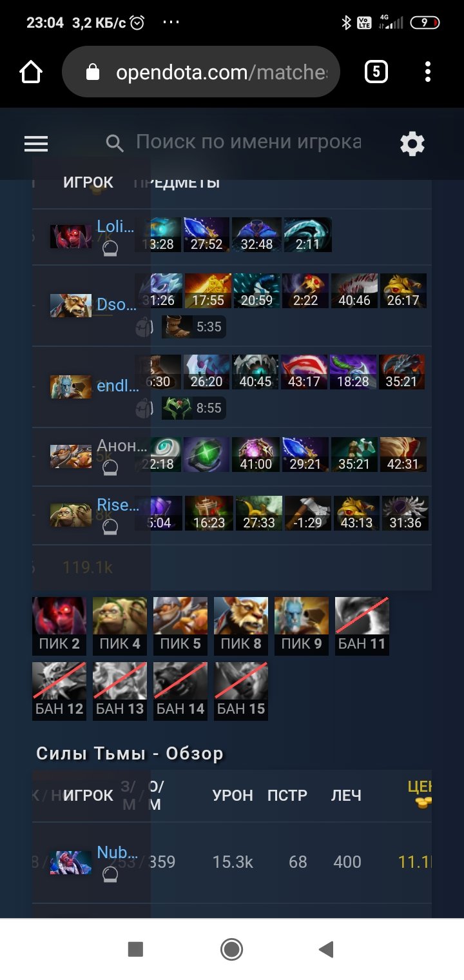Click the item icon timed 31:36

(x=405, y=513)
